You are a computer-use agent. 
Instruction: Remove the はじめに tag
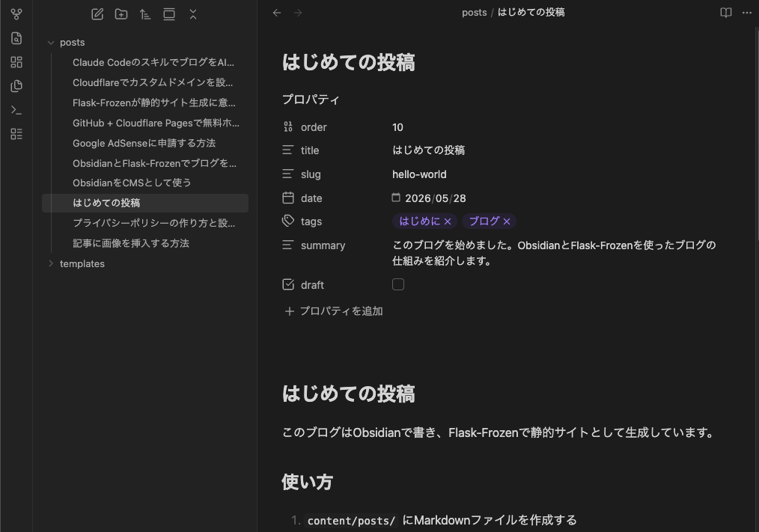[448, 221]
